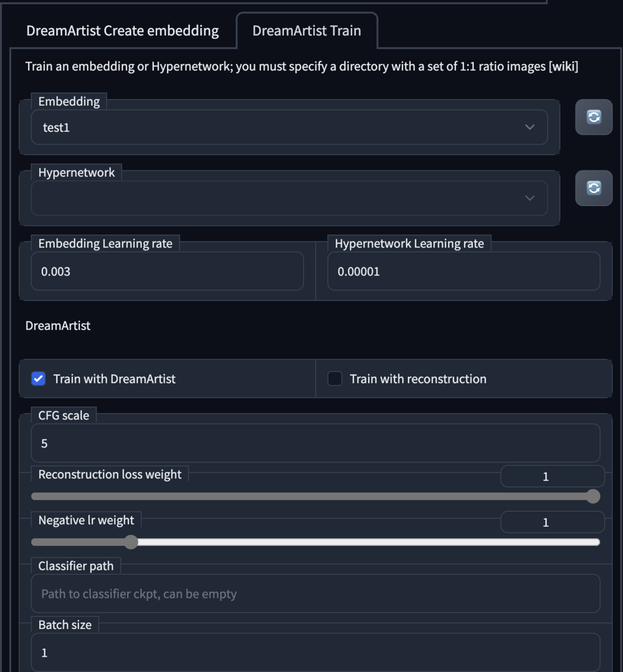The width and height of the screenshot is (623, 672).
Task: Click the Hypernetwork dropdown chevron arrow
Action: [x=529, y=198]
